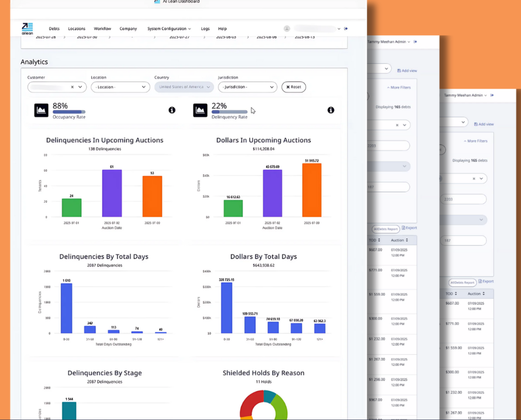This screenshot has width=521, height=420.
Task: Open dropdown beside Add view in rightmost window
Action: (463, 122)
